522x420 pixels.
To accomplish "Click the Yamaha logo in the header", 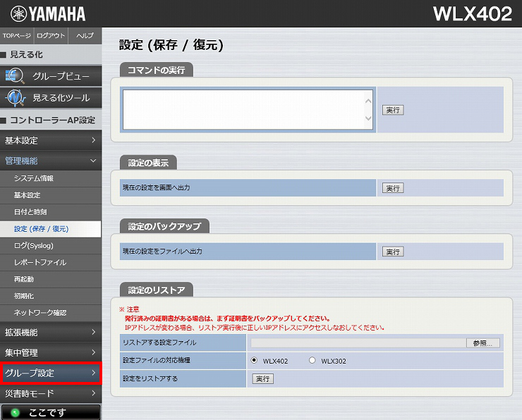I will [48, 14].
